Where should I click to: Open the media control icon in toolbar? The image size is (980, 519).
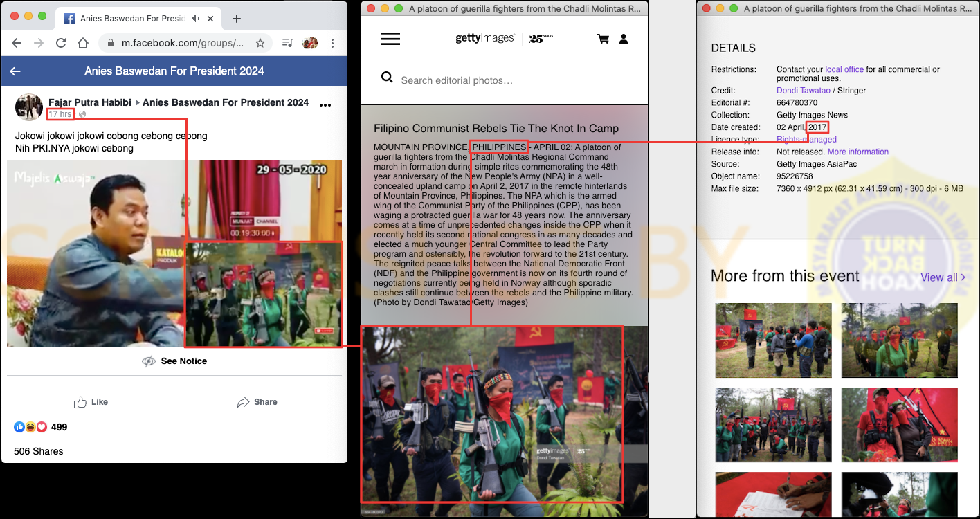(288, 43)
